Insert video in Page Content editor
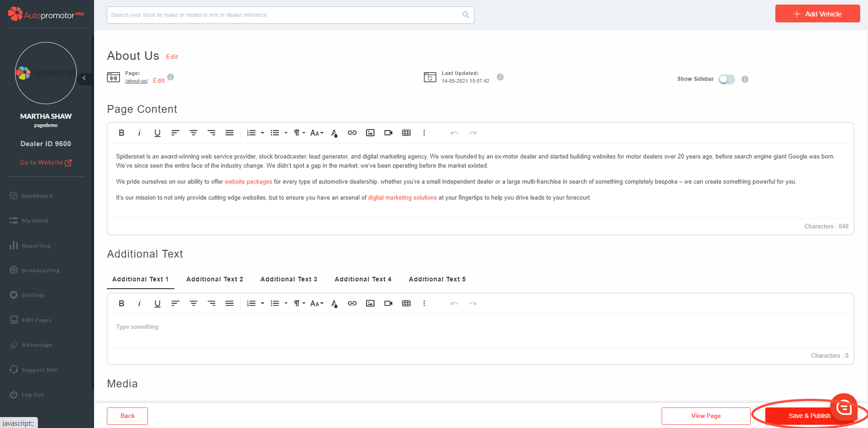The width and height of the screenshot is (868, 428). [388, 133]
